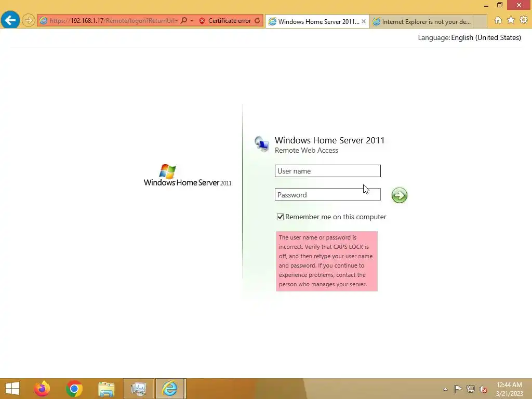Minimize the Internet Explorer window

(x=486, y=5)
